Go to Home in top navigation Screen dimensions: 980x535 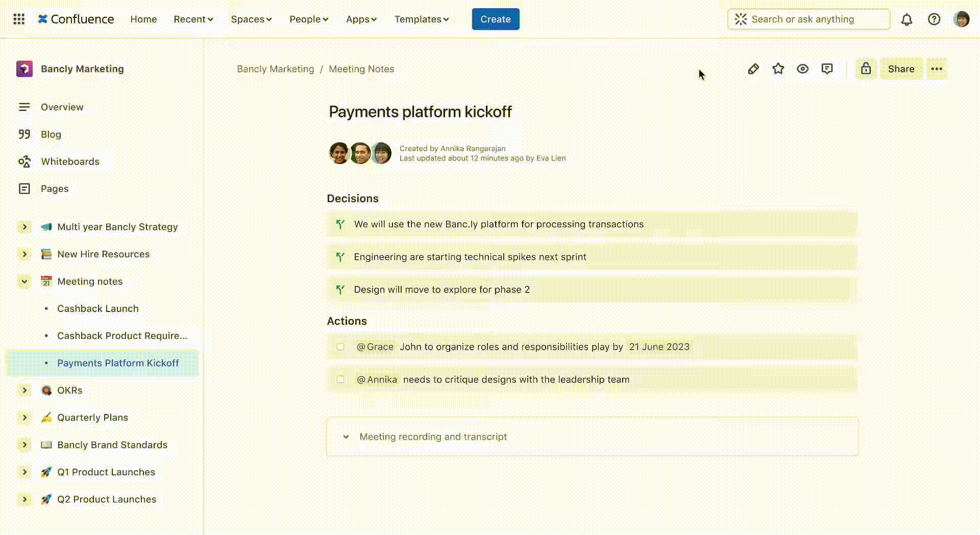pyautogui.click(x=143, y=19)
